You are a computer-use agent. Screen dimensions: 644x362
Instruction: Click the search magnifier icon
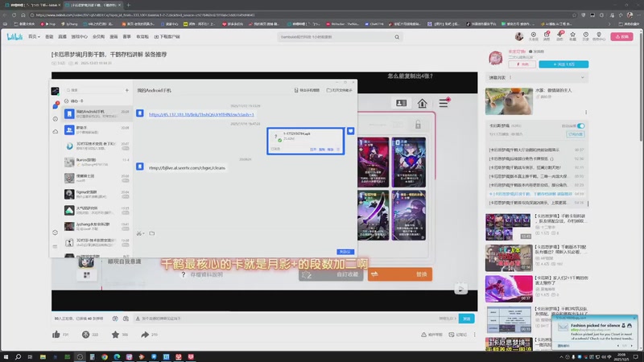pyautogui.click(x=397, y=37)
